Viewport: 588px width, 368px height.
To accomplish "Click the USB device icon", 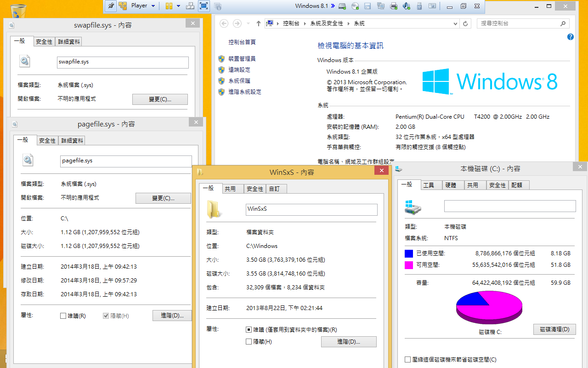I will coord(419,6).
